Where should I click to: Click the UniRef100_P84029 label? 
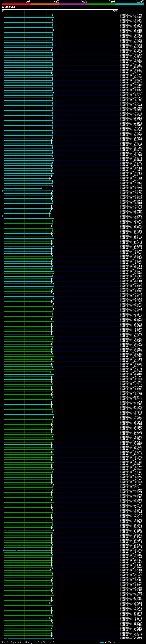pyautogui.click(x=131, y=548)
